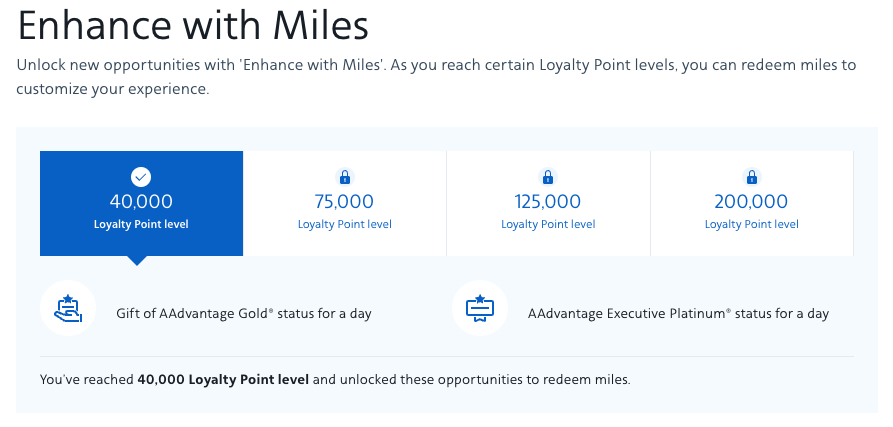Select the 200,000 level tab
Image resolution: width=893 pixels, height=427 pixels.
[x=751, y=202]
